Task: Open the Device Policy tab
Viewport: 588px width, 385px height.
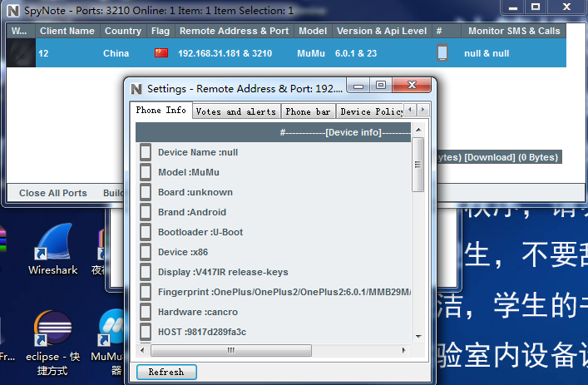Action: [370, 111]
